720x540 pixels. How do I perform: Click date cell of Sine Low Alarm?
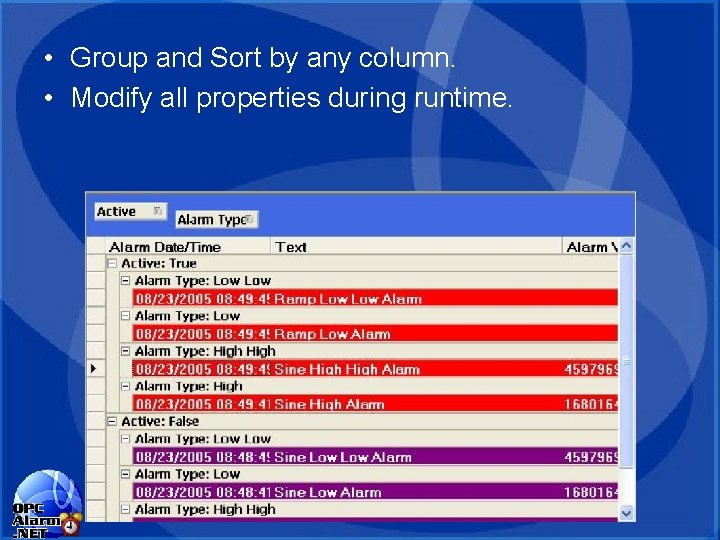point(202,492)
